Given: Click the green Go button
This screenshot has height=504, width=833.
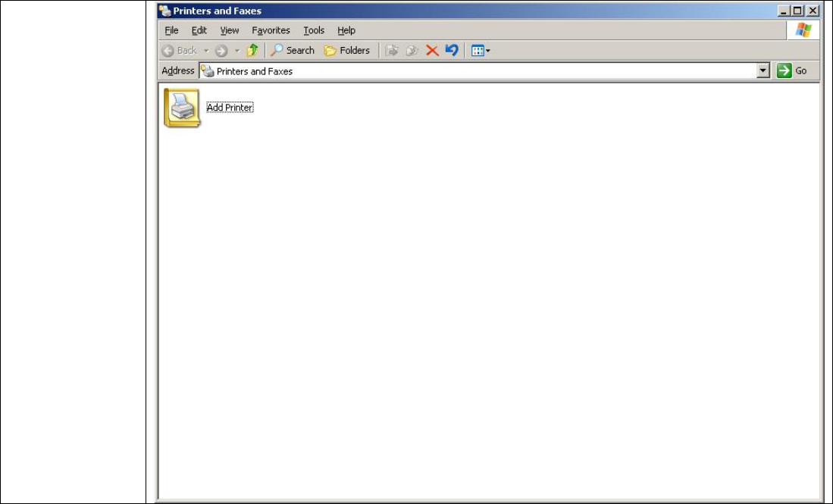Looking at the screenshot, I should [x=792, y=70].
